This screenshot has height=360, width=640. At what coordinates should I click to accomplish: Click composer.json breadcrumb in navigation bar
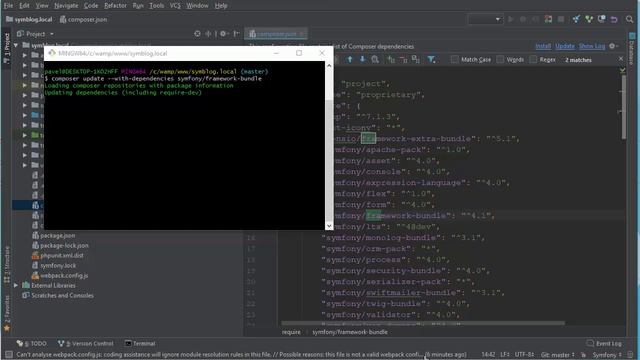[84, 19]
